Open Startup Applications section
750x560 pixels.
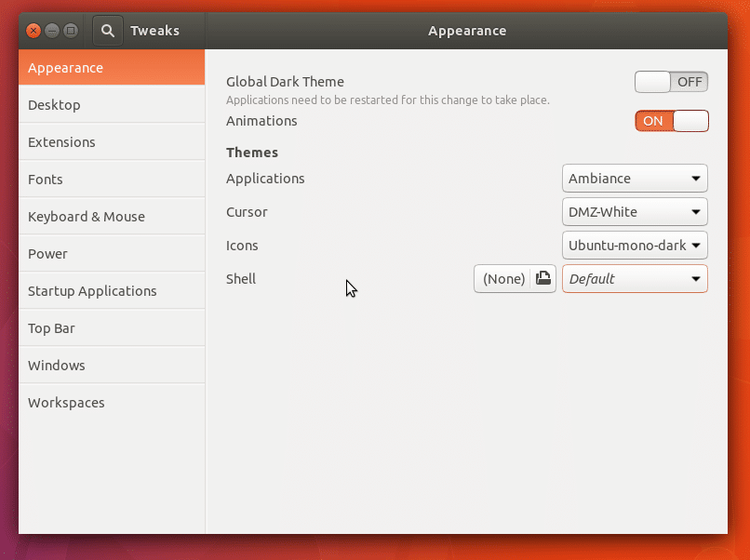tap(112, 291)
